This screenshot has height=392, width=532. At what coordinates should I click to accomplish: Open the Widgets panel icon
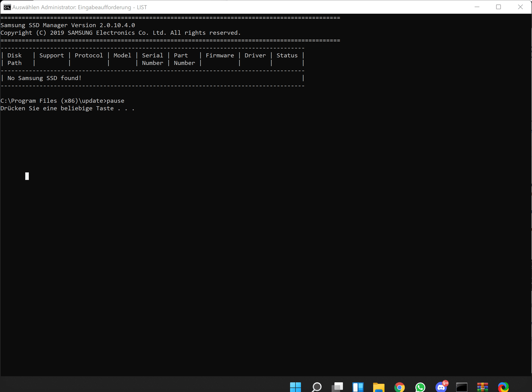tap(358, 387)
